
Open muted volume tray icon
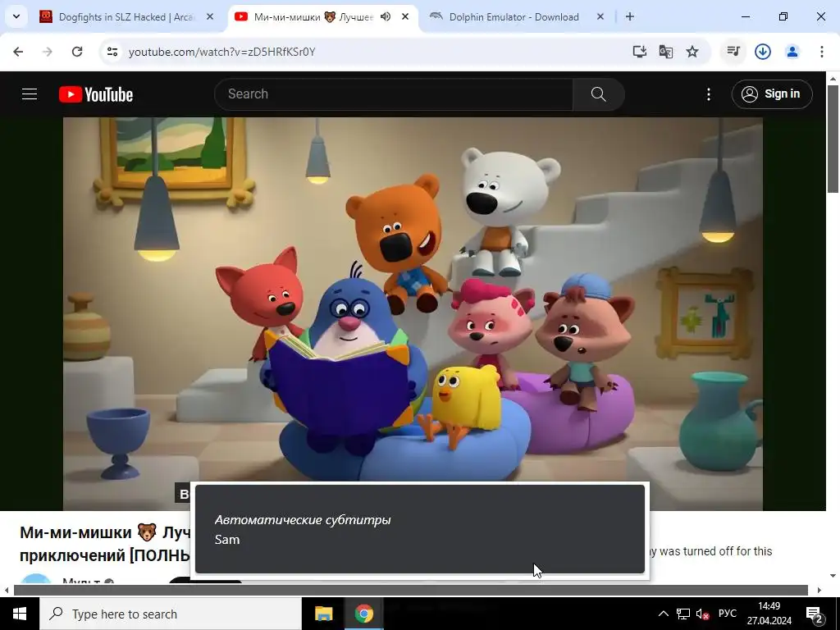(x=702, y=614)
